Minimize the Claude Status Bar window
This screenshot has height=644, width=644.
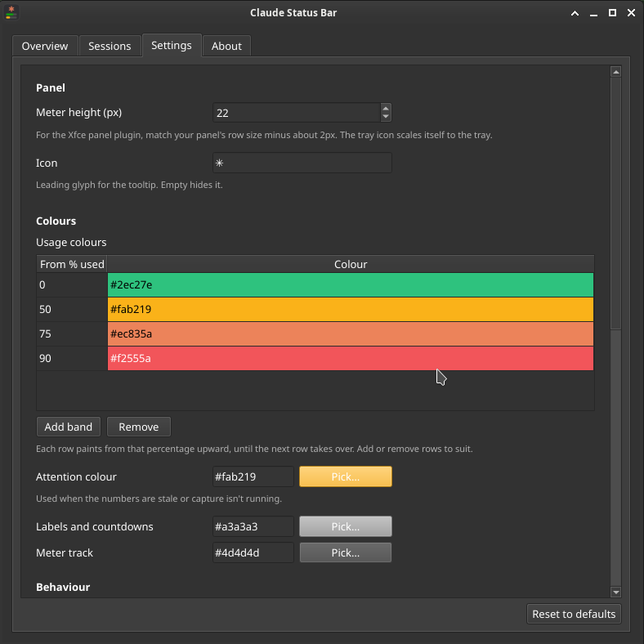click(593, 13)
